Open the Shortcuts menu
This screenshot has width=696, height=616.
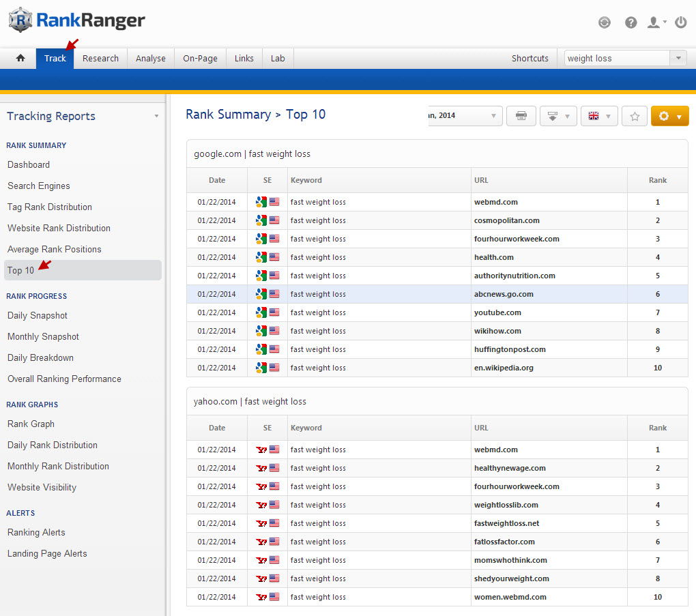click(530, 59)
